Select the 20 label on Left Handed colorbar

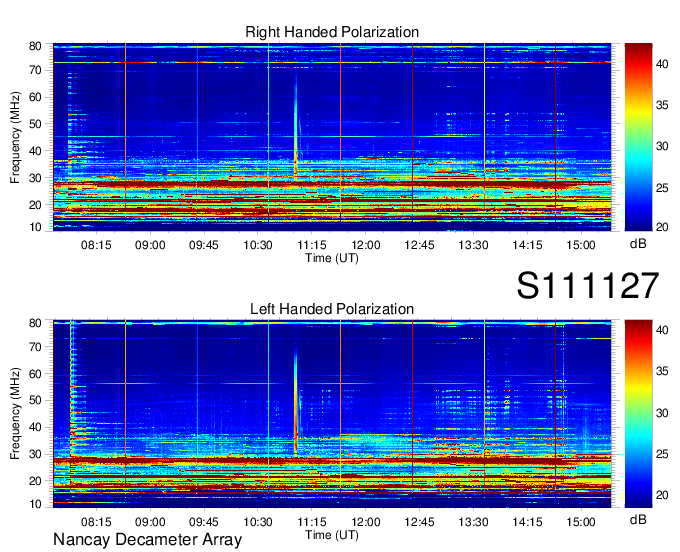pos(662,495)
